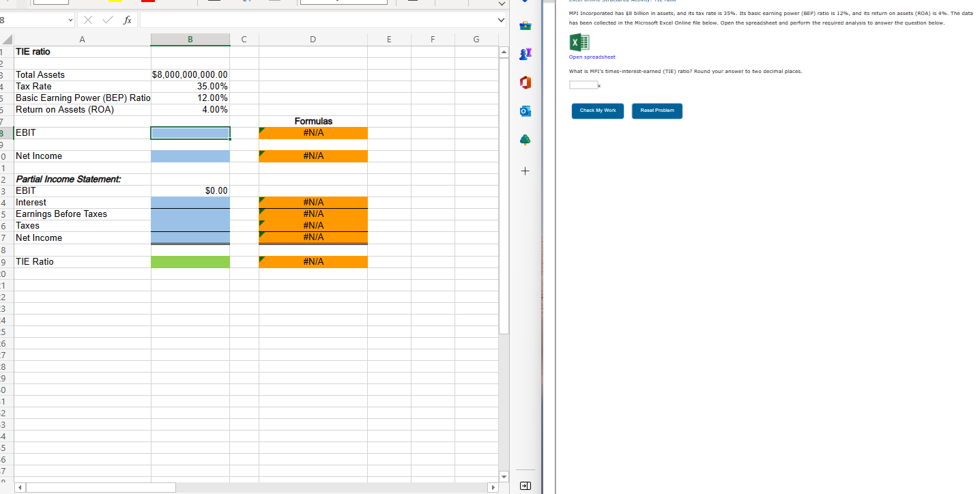
Task: Expand the ribbon collapse chevron
Action: [x=503, y=4]
